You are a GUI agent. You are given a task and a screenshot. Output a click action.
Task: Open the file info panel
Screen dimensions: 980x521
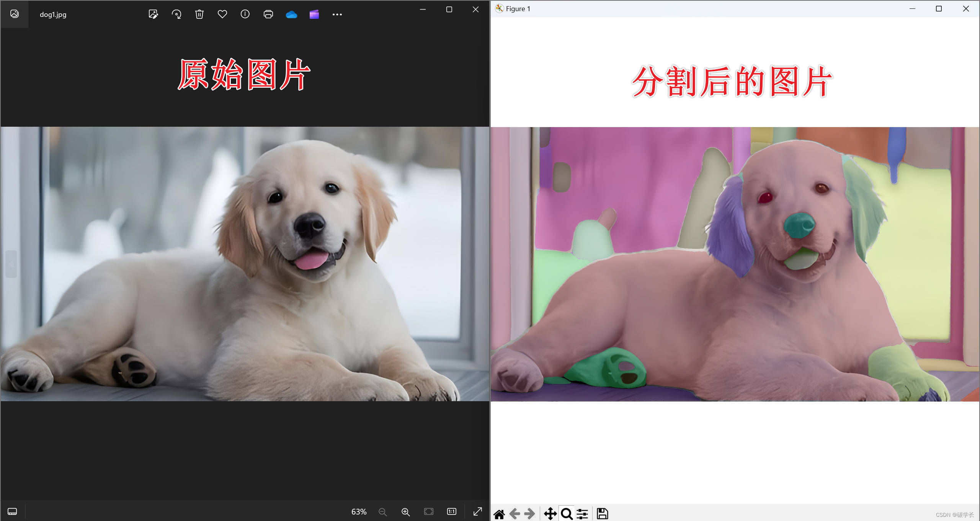pos(245,15)
